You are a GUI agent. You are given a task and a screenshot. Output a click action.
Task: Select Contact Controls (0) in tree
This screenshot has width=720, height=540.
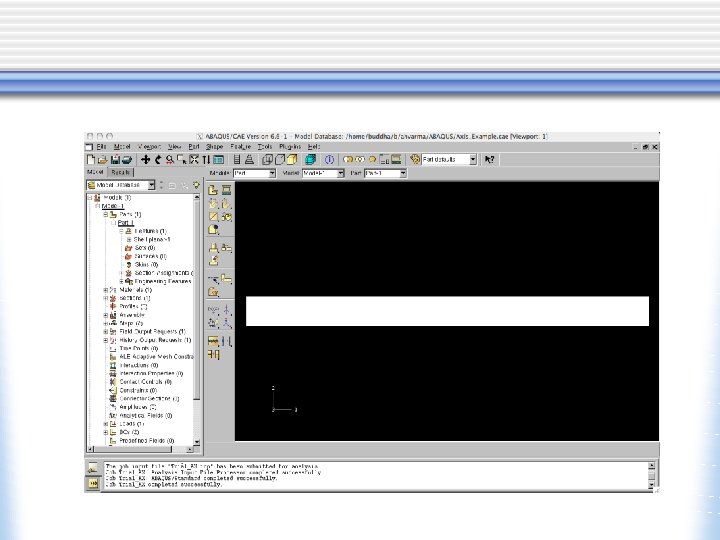click(146, 382)
